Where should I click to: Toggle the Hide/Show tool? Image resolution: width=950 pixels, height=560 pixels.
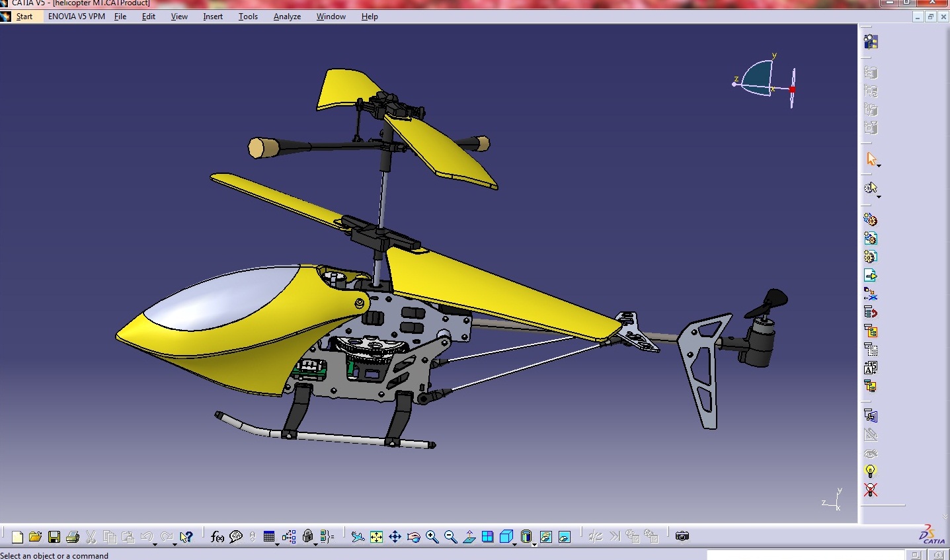(545, 537)
